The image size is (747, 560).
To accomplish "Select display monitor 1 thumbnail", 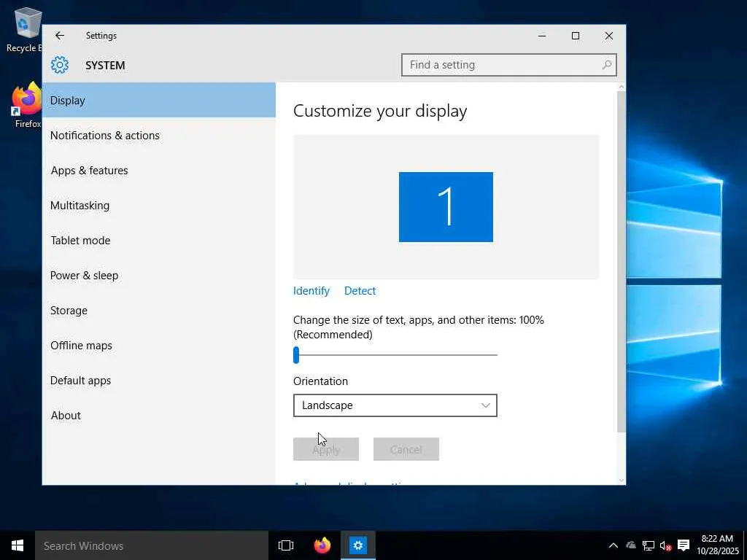I will pos(446,207).
